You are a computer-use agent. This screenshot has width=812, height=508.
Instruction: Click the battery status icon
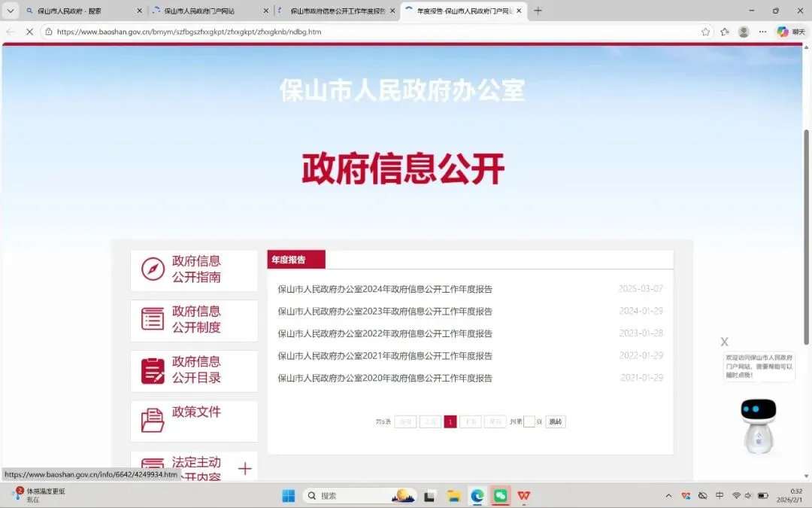click(763, 496)
